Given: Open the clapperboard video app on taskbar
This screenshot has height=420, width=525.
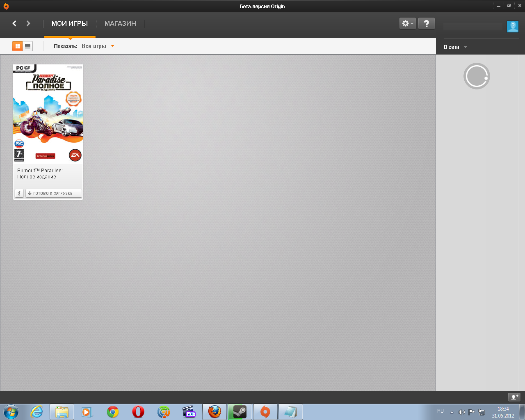Looking at the screenshot, I should pyautogui.click(x=189, y=412).
